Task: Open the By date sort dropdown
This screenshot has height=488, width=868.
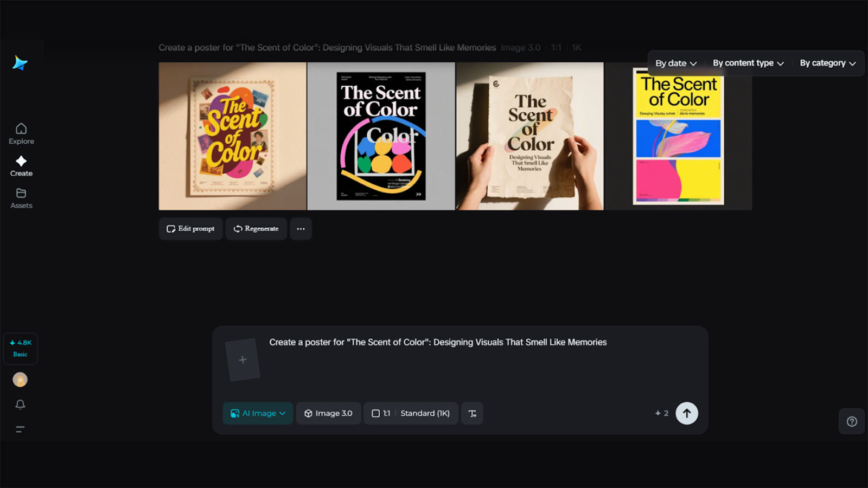Action: [674, 63]
